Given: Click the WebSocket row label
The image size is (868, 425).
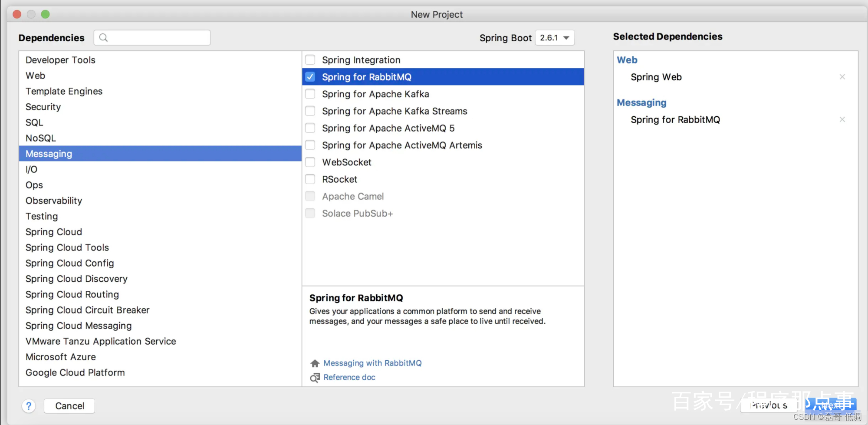Looking at the screenshot, I should 347,162.
